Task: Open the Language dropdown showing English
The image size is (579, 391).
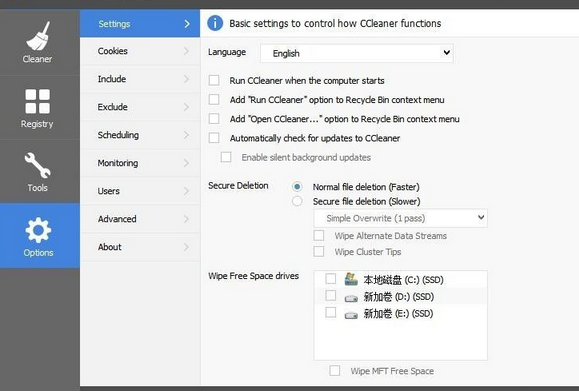Action: pyautogui.click(x=357, y=53)
